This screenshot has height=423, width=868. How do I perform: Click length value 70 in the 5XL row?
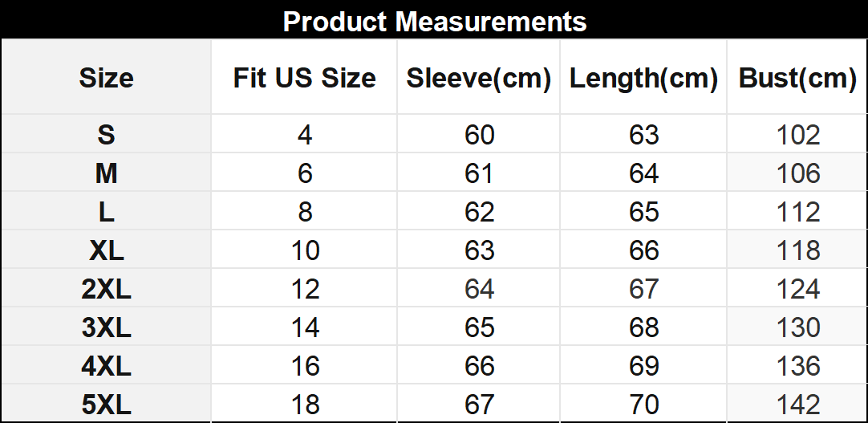[x=643, y=405]
